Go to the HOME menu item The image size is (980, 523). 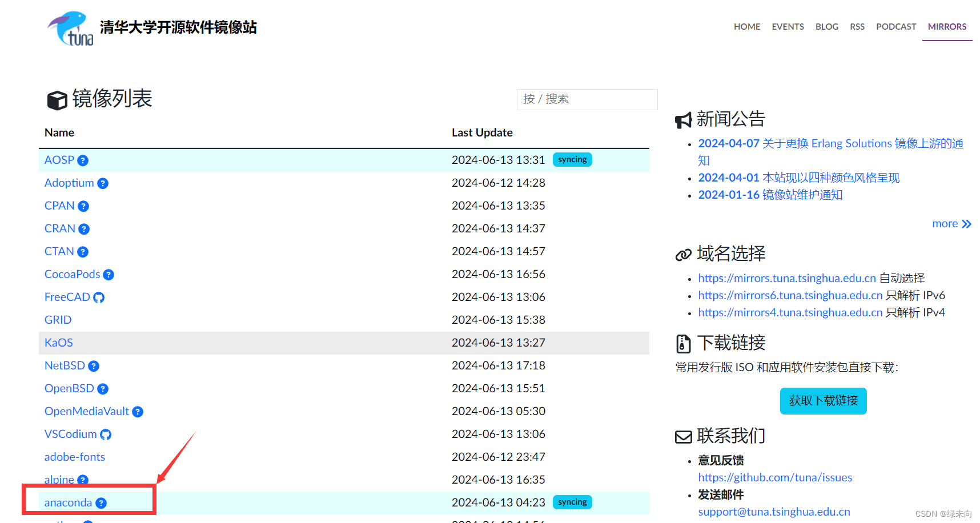[x=747, y=27]
